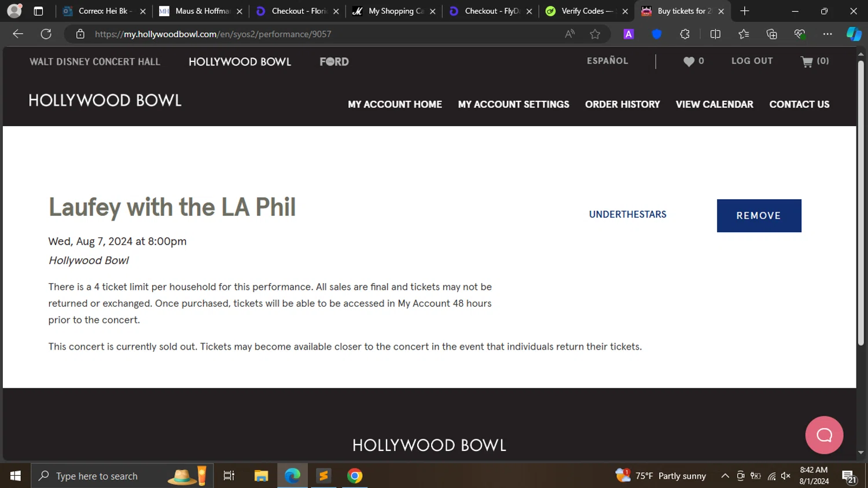Viewport: 868px width, 488px height.
Task: Open a new tab with plus
Action: pyautogui.click(x=745, y=11)
